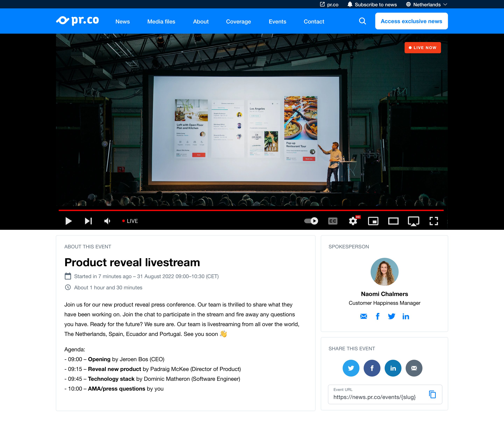Screen dimensions: 504x427
Task: Mute the livestream volume
Action: click(x=107, y=221)
